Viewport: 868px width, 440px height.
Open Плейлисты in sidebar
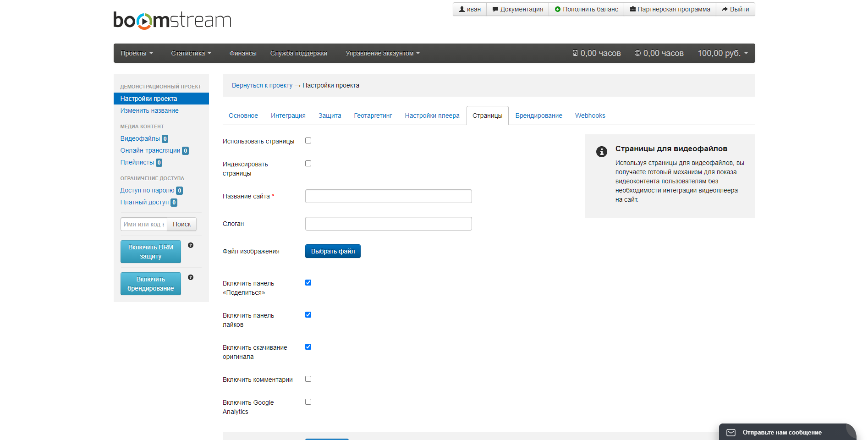(x=137, y=162)
